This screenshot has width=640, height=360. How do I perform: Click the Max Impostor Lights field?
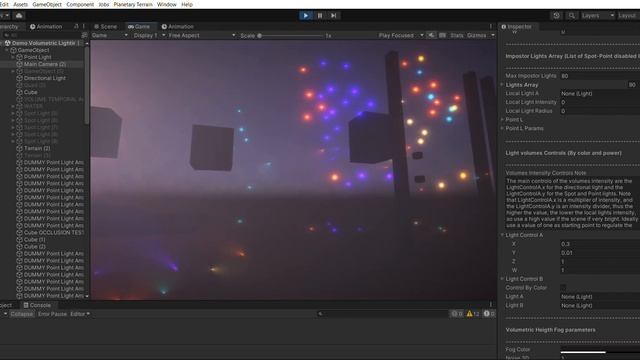tap(600, 76)
